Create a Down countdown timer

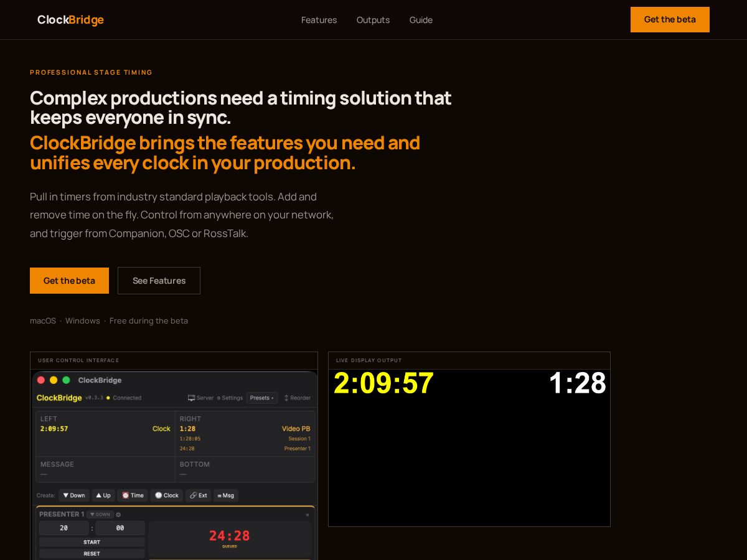click(x=74, y=495)
